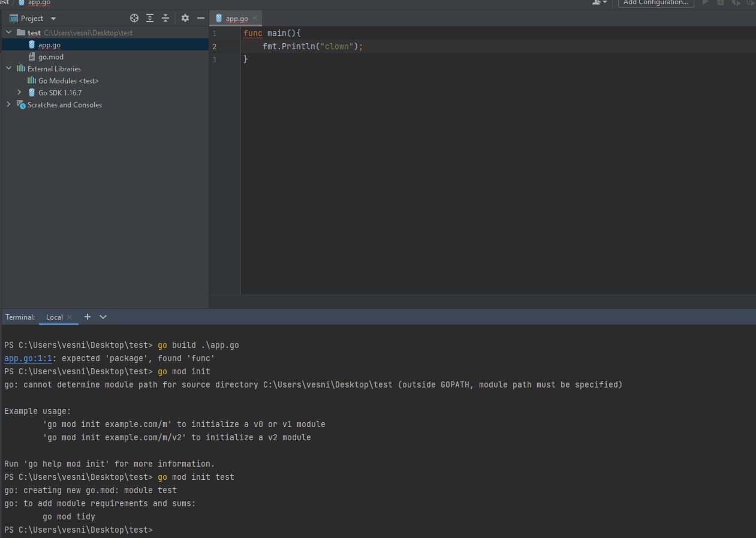Collapse the External Libraries node

(8, 68)
